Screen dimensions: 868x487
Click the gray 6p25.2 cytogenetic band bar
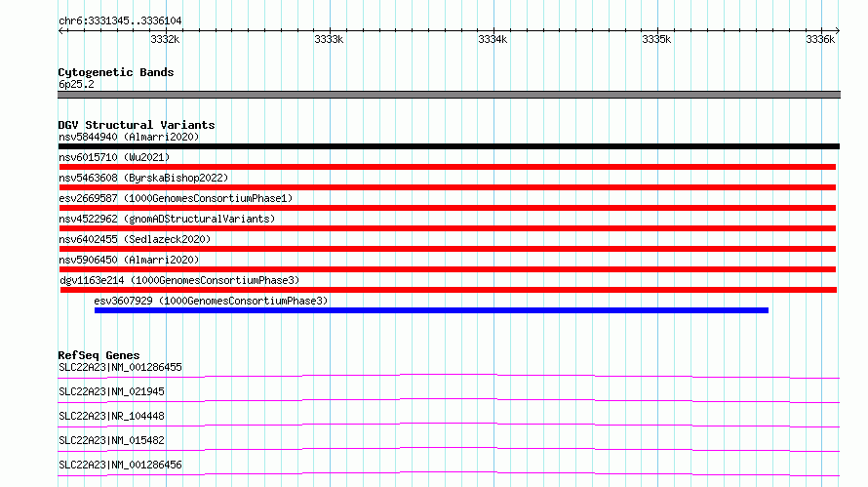(x=449, y=95)
